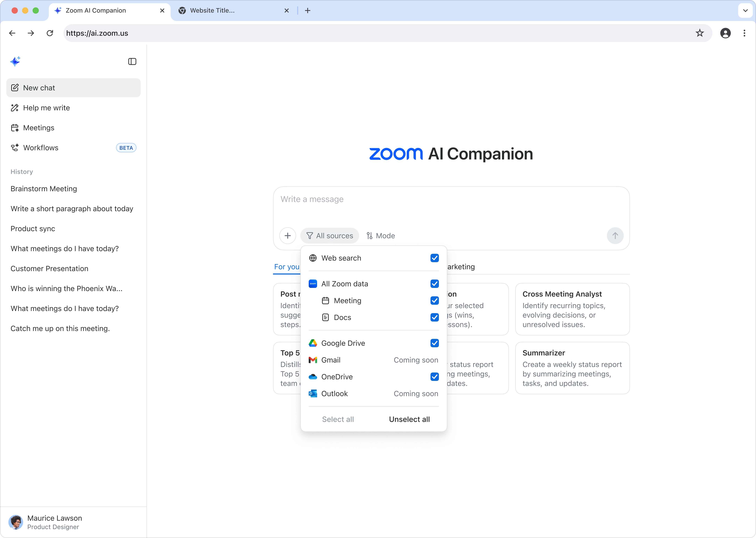Viewport: 756px width, 538px height.
Task: Open the All sources filter dropdown
Action: pyautogui.click(x=329, y=236)
